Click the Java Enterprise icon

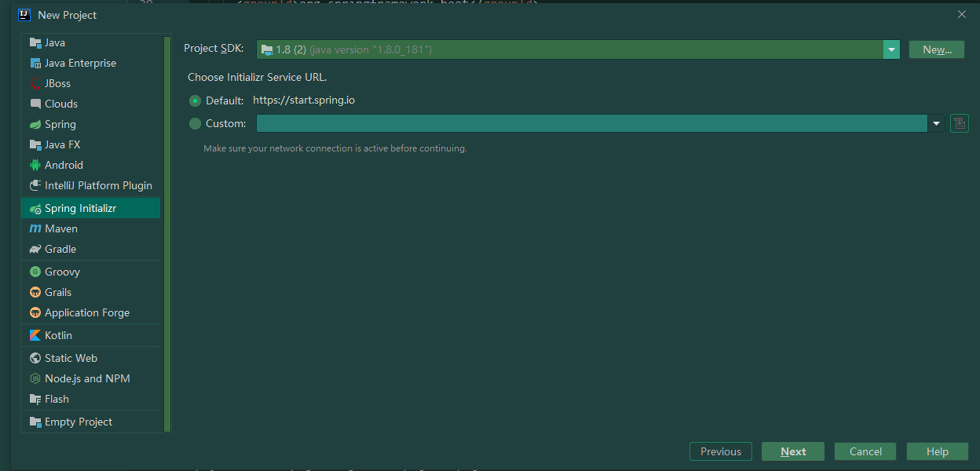[35, 63]
